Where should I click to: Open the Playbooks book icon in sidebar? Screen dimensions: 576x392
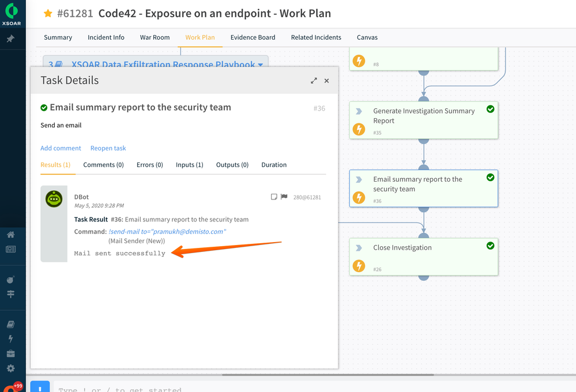coord(10,325)
